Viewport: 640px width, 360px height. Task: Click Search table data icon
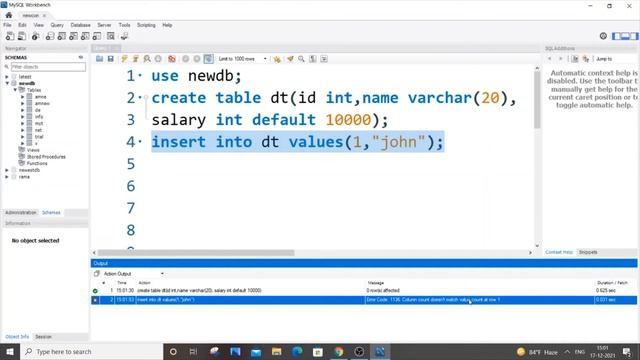(x=111, y=36)
